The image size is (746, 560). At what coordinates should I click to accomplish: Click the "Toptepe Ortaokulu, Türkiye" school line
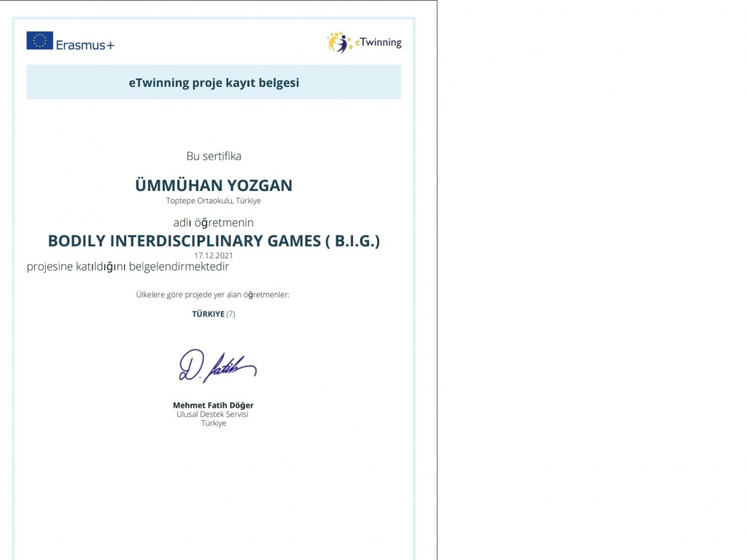(214, 201)
